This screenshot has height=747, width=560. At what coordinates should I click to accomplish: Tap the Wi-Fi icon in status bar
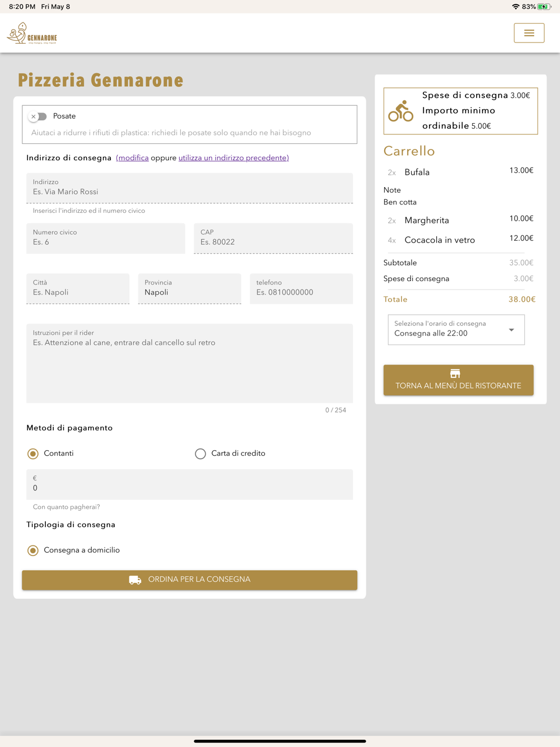pos(516,7)
